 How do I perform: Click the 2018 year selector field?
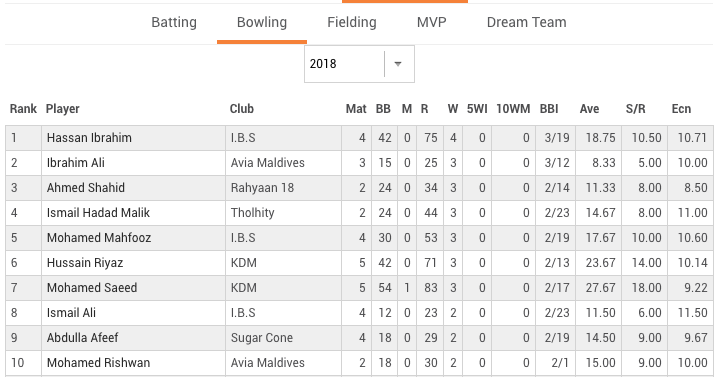pyautogui.click(x=359, y=64)
